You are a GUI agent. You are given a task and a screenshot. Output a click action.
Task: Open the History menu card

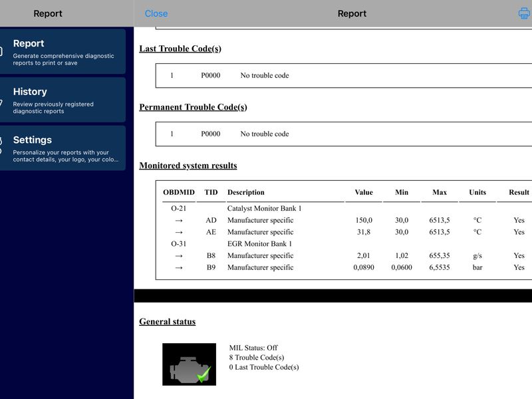(x=63, y=100)
